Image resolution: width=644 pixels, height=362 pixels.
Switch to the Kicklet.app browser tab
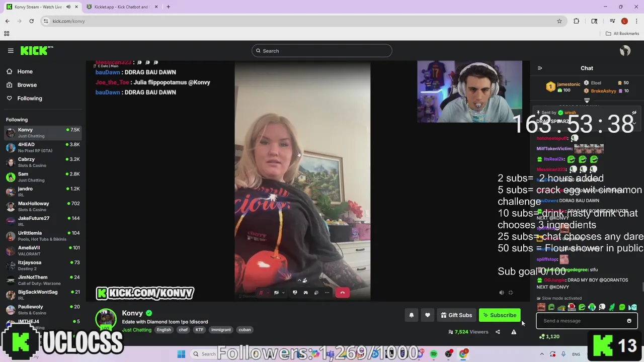[x=122, y=7]
